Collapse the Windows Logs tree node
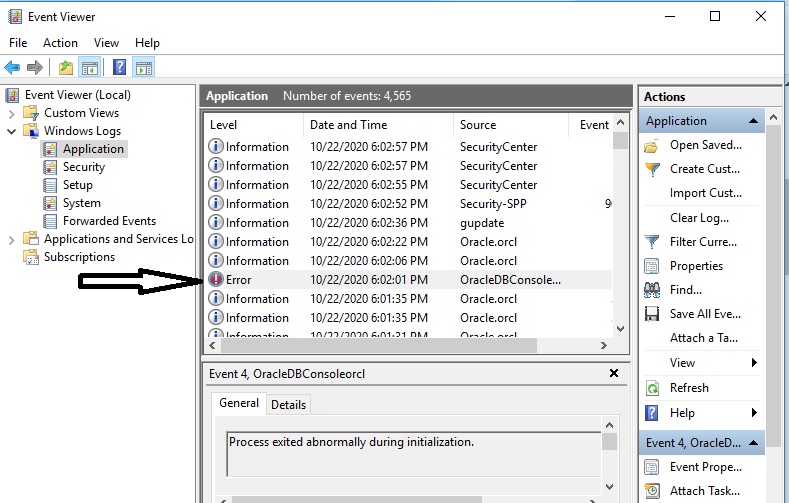This screenshot has height=503, width=789. pyautogui.click(x=12, y=131)
